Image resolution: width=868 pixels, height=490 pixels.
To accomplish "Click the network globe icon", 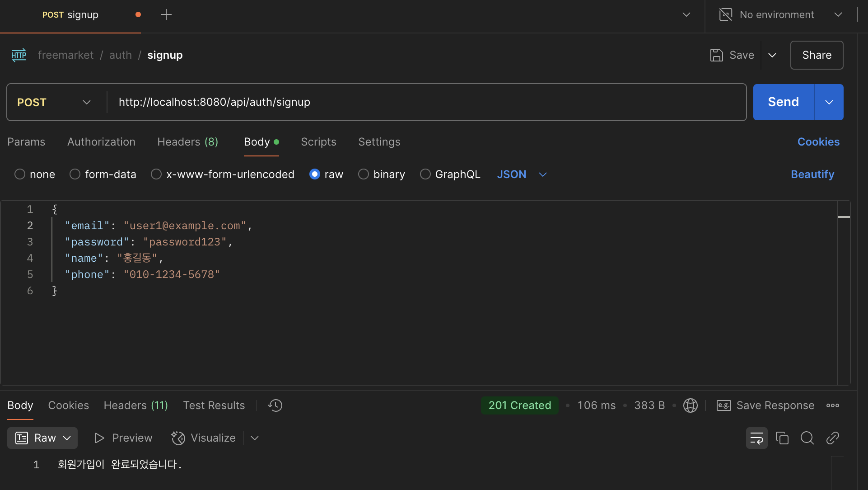I will (x=690, y=405).
